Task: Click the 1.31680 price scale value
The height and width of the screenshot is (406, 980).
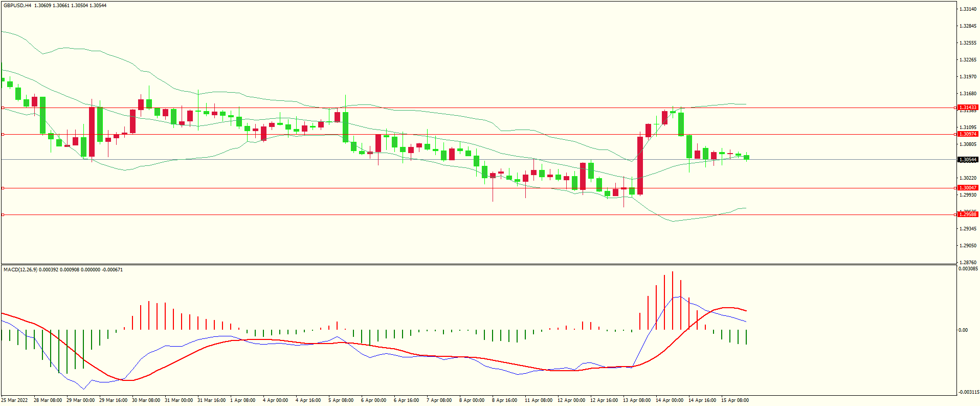Action: coord(968,94)
